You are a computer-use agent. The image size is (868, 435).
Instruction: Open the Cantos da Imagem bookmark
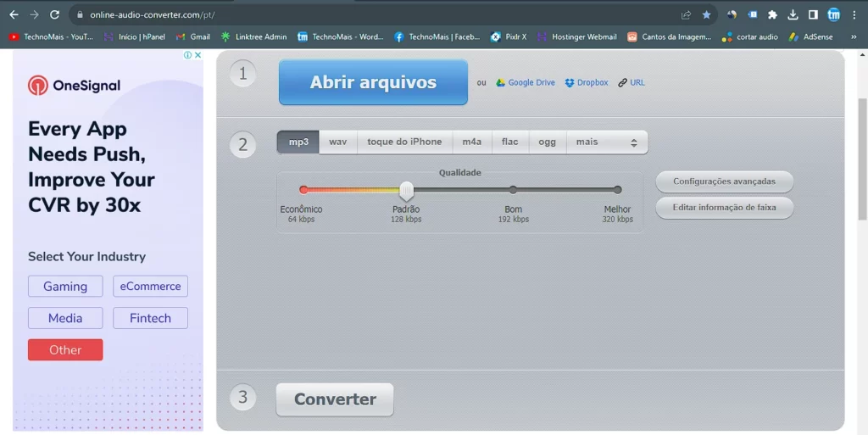point(670,37)
